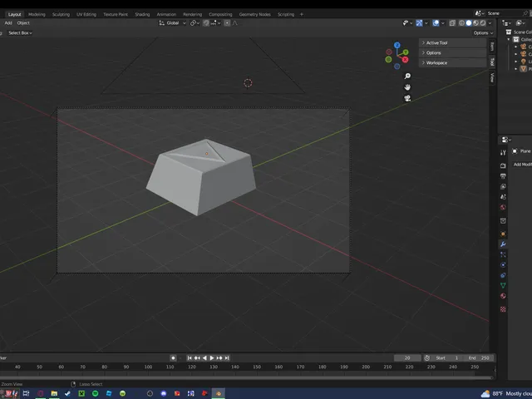Open the Object menu in viewport
Viewport: 532px width, 399px height.
tap(23, 22)
